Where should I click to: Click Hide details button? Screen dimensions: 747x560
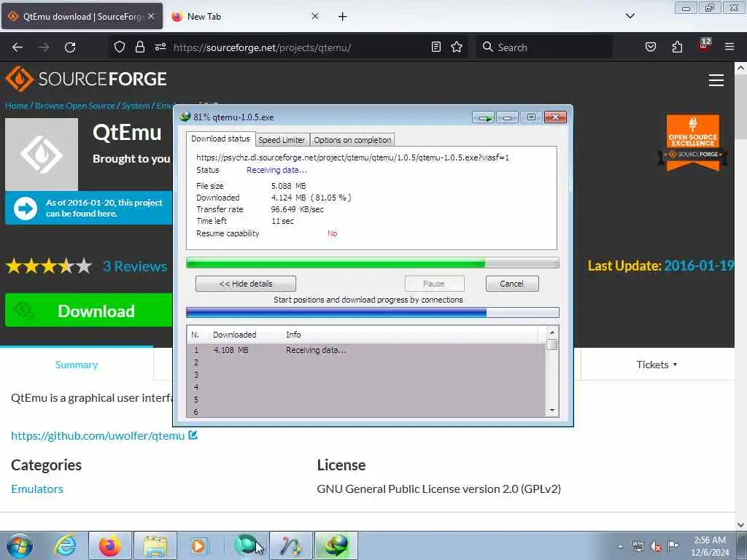(246, 284)
